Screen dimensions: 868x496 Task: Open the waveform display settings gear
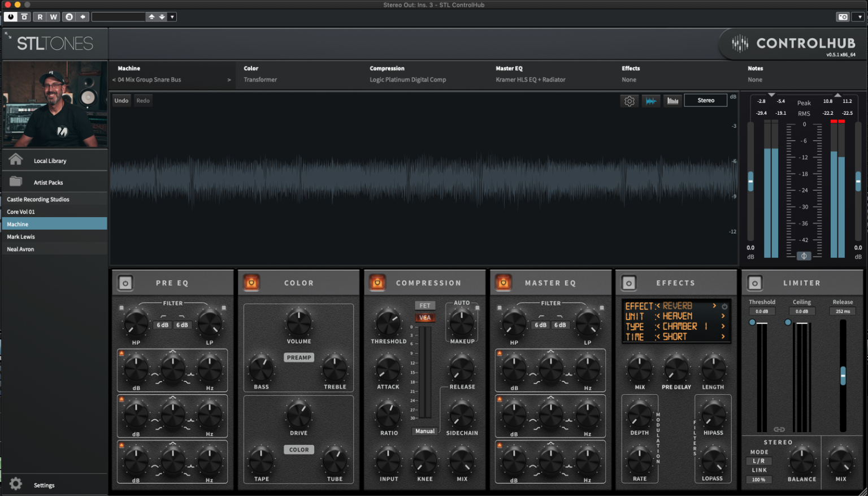(629, 101)
